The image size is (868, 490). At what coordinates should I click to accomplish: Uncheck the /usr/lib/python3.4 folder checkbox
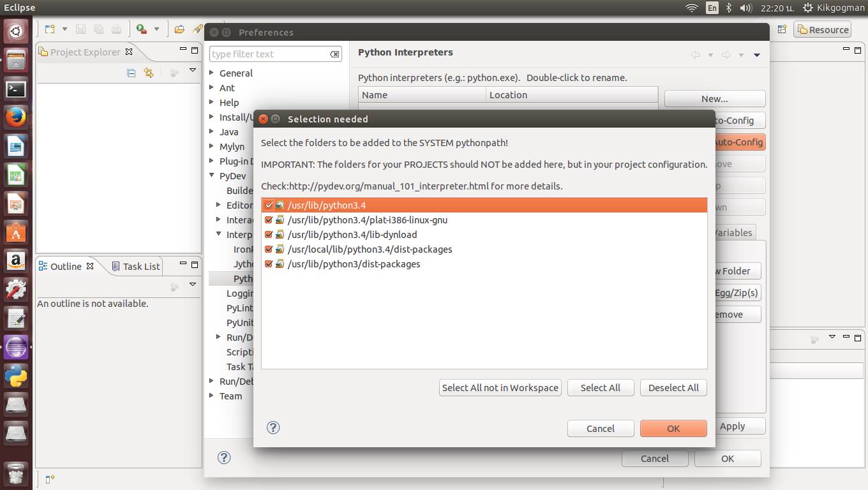[x=269, y=205]
